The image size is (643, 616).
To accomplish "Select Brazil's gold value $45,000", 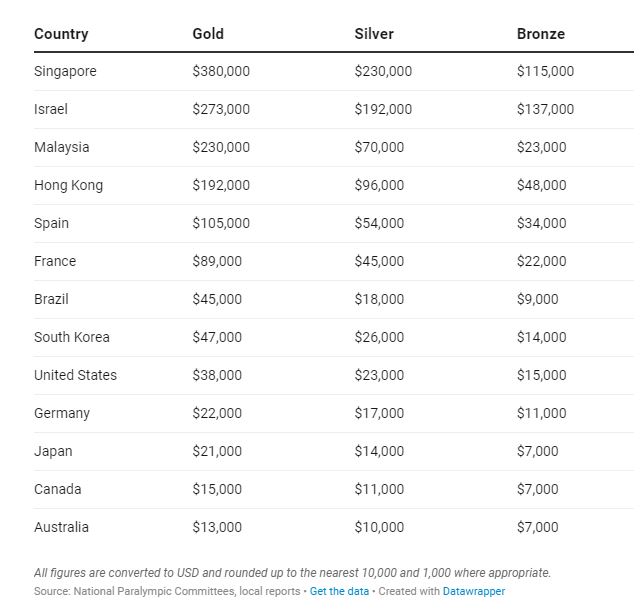I will pos(217,299).
